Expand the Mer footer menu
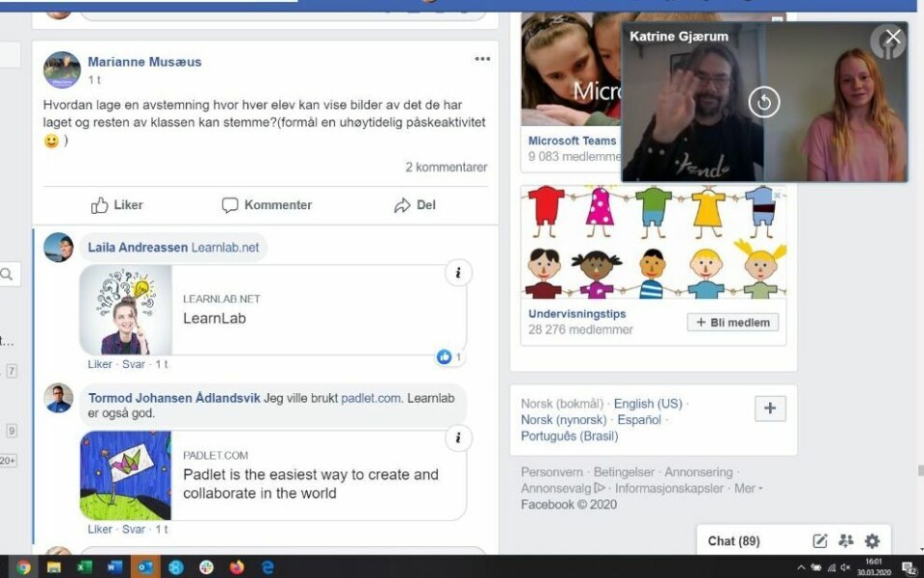924x578 pixels. pyautogui.click(x=748, y=488)
